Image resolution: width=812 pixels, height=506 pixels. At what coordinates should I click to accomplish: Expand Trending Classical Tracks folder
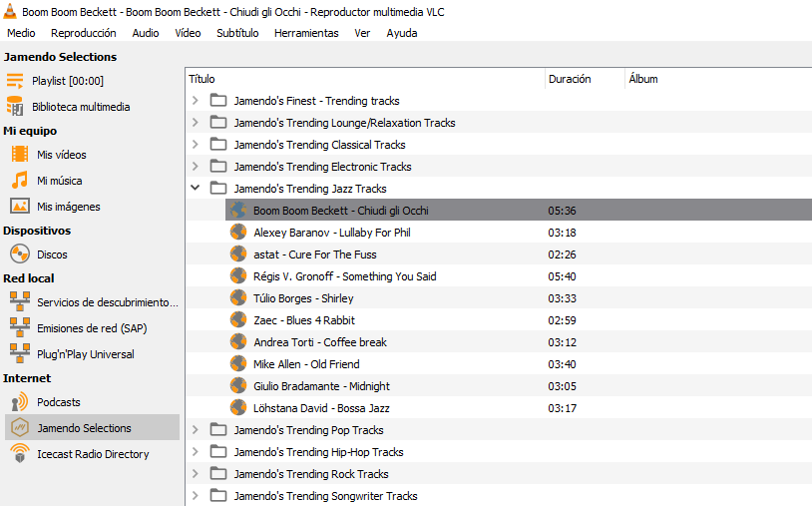click(x=196, y=144)
